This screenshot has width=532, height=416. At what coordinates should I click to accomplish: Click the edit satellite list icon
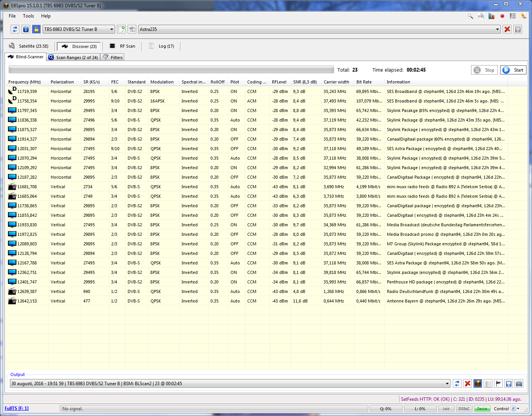132,29
